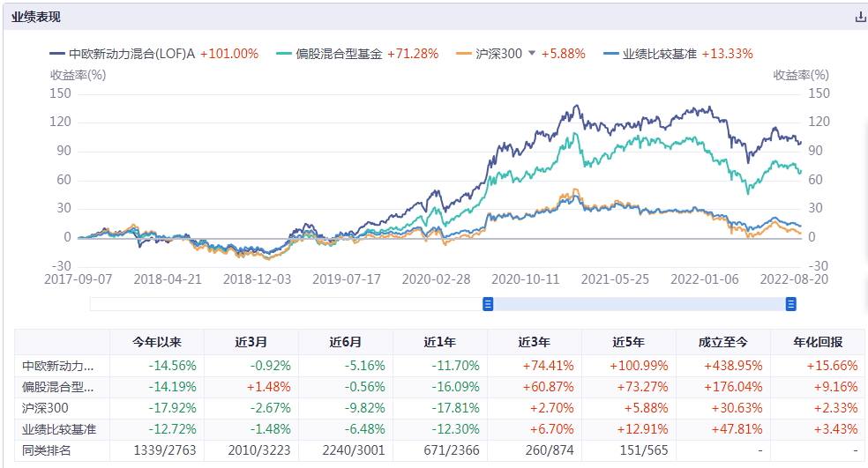Toggle the 业绩比较基准 legend series

[661, 54]
